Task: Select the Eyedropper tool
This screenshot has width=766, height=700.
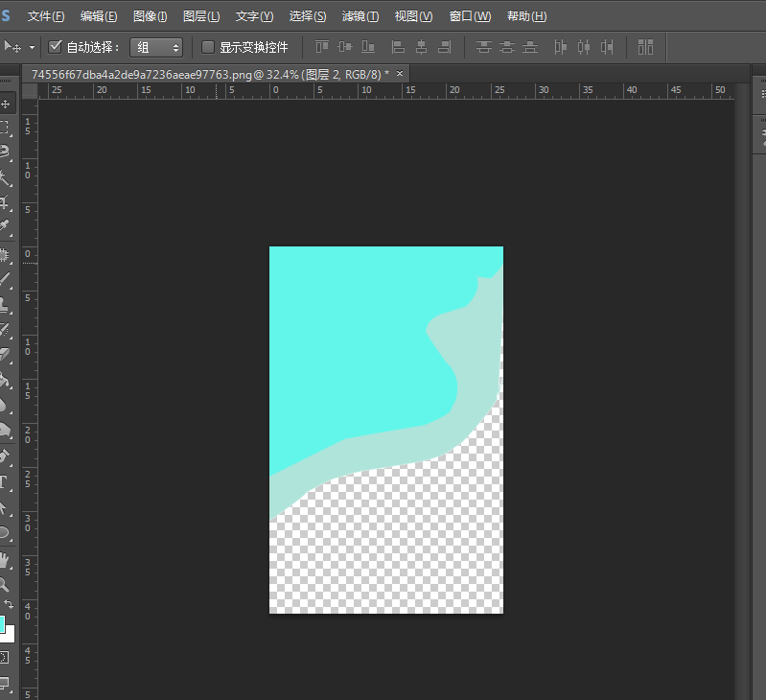Action: tap(5, 225)
